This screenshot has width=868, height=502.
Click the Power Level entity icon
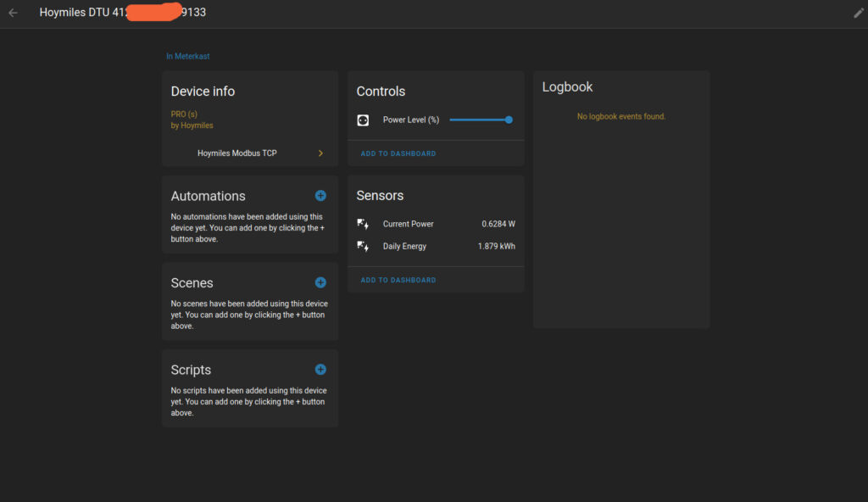pos(363,120)
